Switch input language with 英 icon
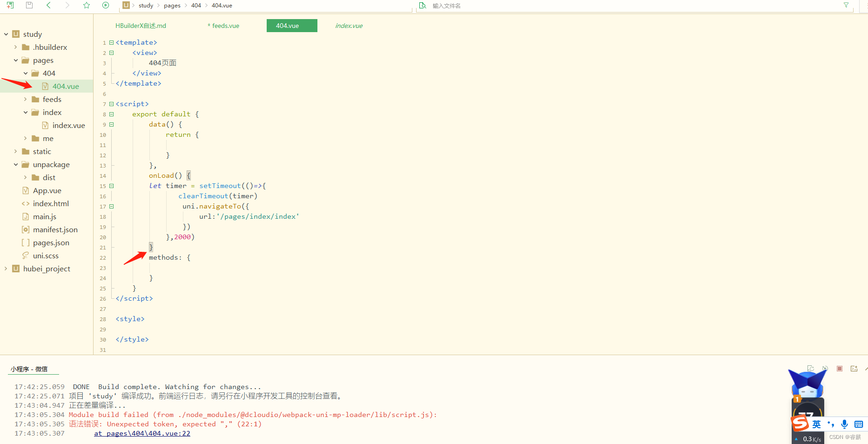Image resolution: width=868 pixels, height=444 pixels. pos(817,424)
